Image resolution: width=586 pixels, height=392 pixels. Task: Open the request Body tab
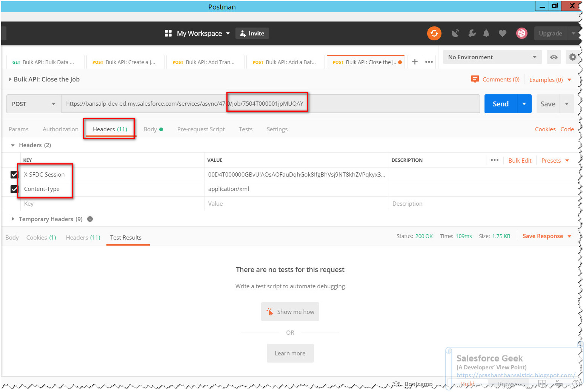[x=153, y=129]
